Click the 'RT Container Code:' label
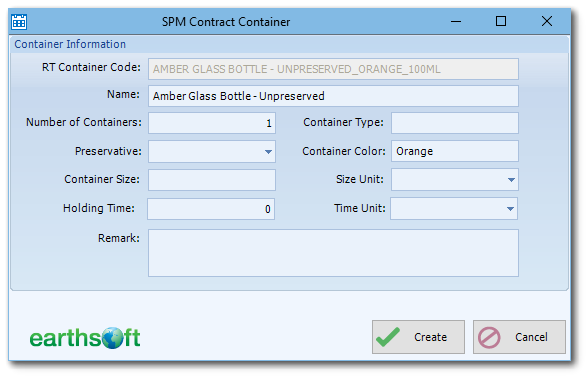Screen dimensions: 587x377 91,67
